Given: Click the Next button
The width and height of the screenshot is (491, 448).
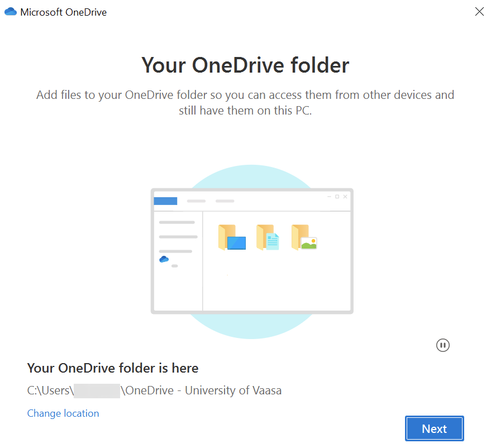Looking at the screenshot, I should pyautogui.click(x=434, y=428).
